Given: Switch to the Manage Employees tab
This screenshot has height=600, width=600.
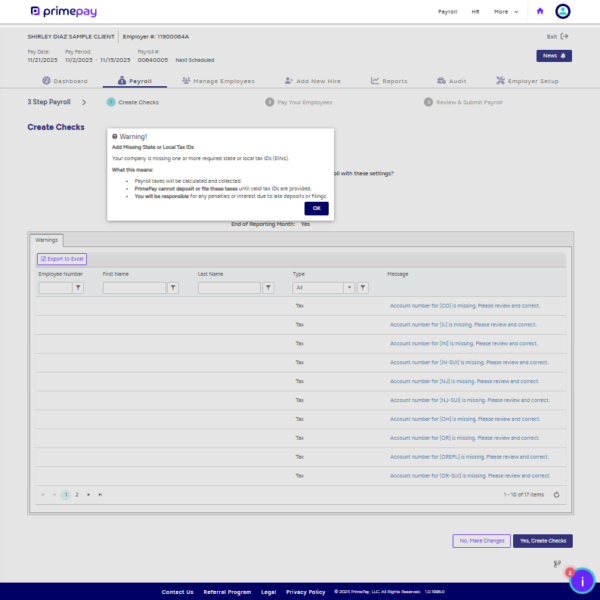Looking at the screenshot, I should pyautogui.click(x=217, y=81).
